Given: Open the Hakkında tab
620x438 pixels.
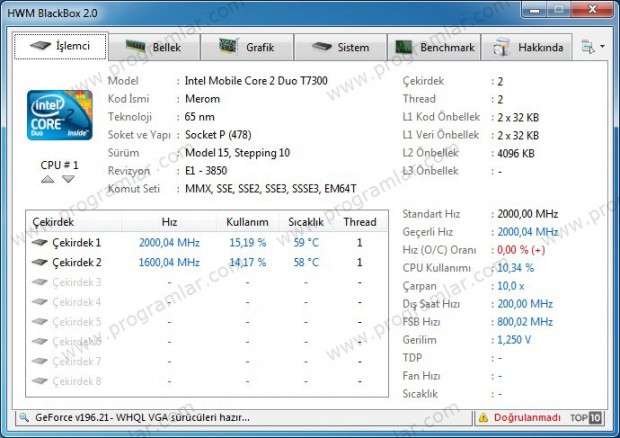Looking at the screenshot, I should click(527, 47).
